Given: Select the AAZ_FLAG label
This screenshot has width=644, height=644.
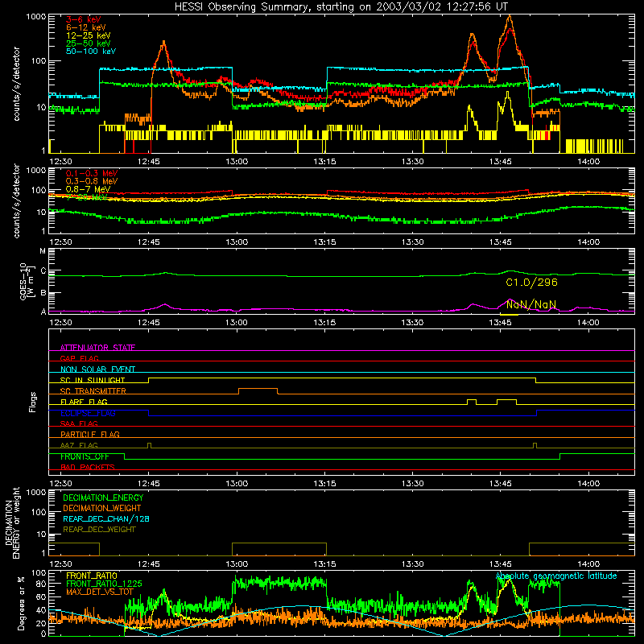Looking at the screenshot, I should click(x=79, y=445).
